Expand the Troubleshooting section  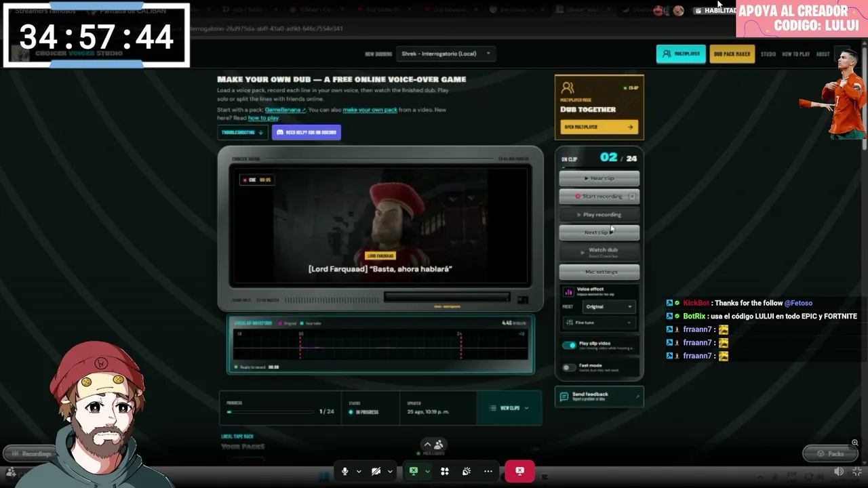pyautogui.click(x=242, y=132)
